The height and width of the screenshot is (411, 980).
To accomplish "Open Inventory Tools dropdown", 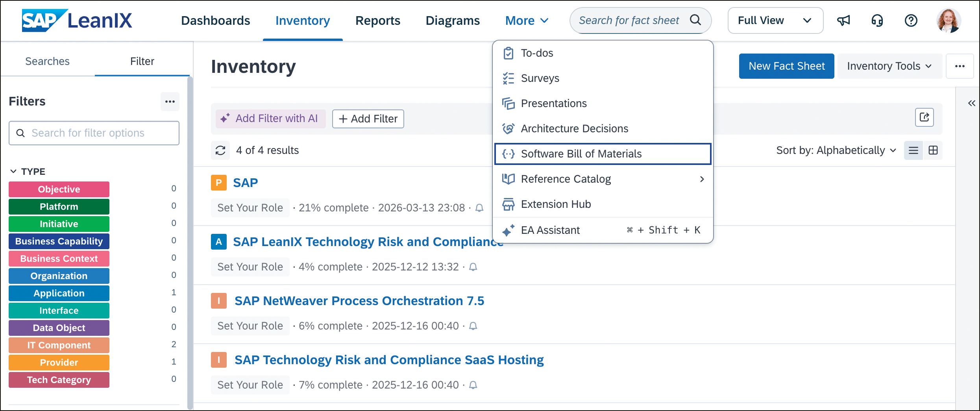I will click(889, 66).
